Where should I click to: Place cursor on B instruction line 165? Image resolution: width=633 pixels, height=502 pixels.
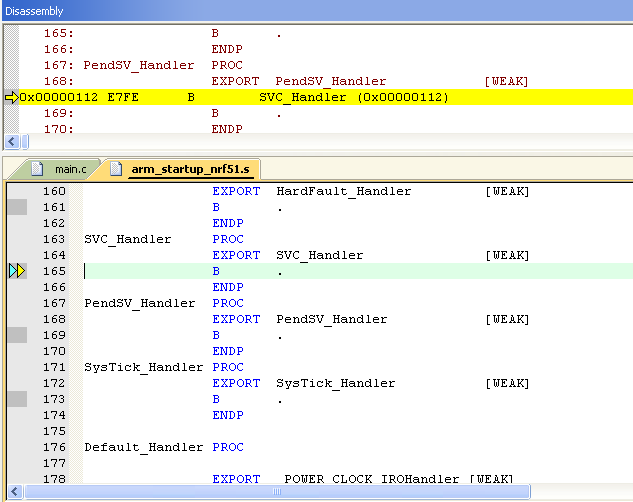click(x=216, y=271)
